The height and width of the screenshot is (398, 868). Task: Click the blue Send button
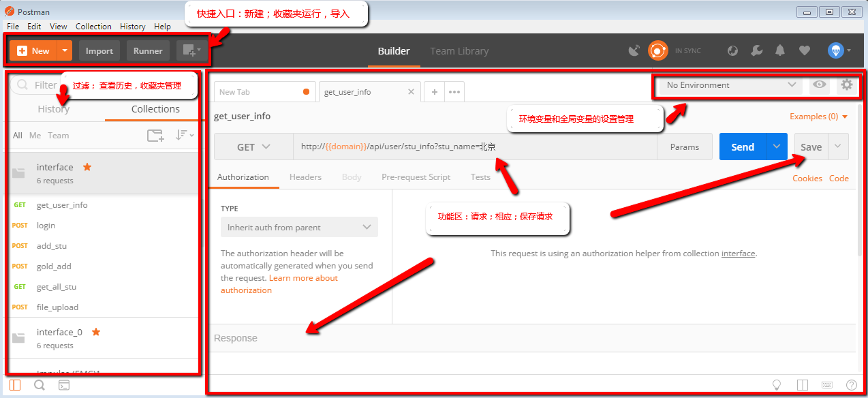click(x=743, y=147)
